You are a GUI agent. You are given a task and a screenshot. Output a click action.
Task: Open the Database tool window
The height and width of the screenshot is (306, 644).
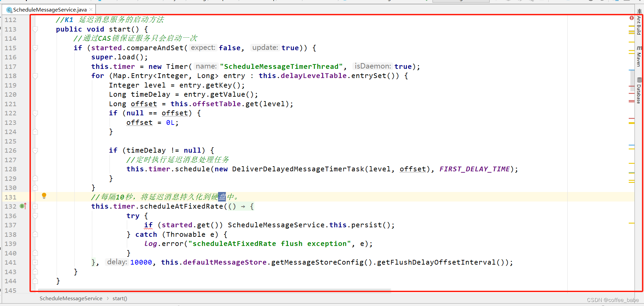coord(639,91)
